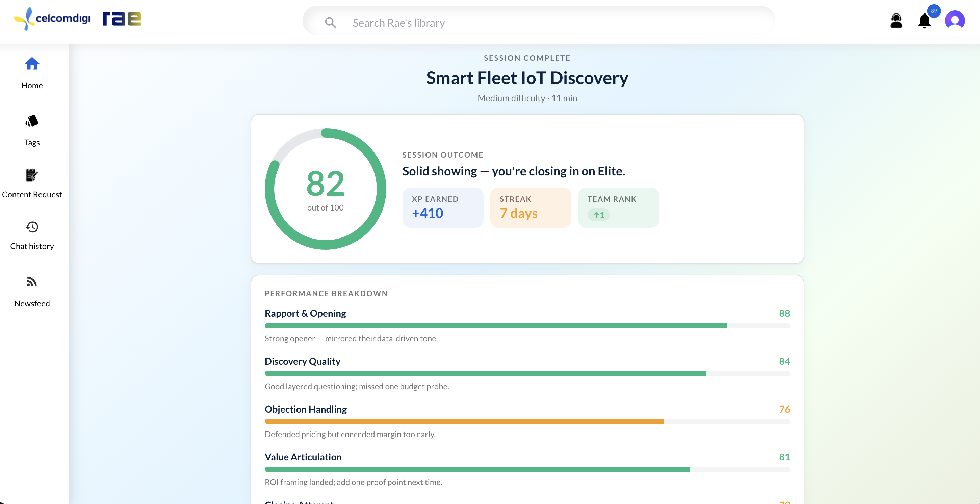The width and height of the screenshot is (980, 504).
Task: Click the 82 out of 100 score ring
Action: click(x=325, y=189)
